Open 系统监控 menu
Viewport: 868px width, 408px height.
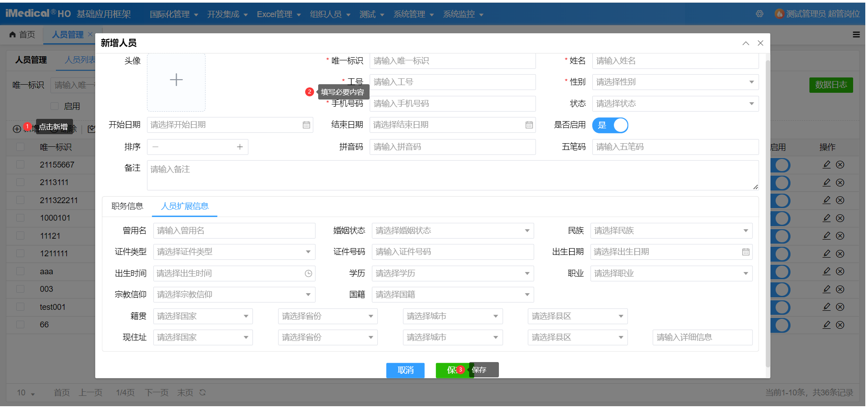463,14
